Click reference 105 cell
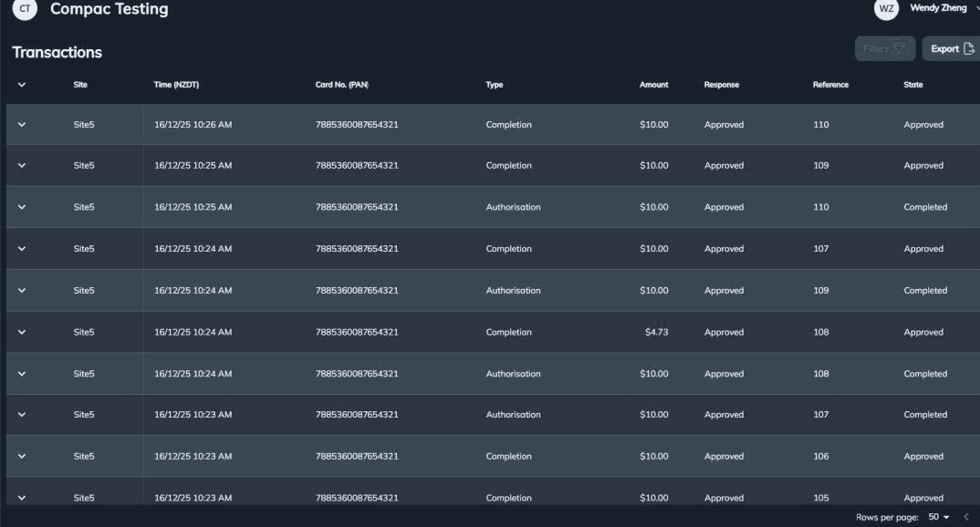Screen dimensions: 980x527 point(821,498)
